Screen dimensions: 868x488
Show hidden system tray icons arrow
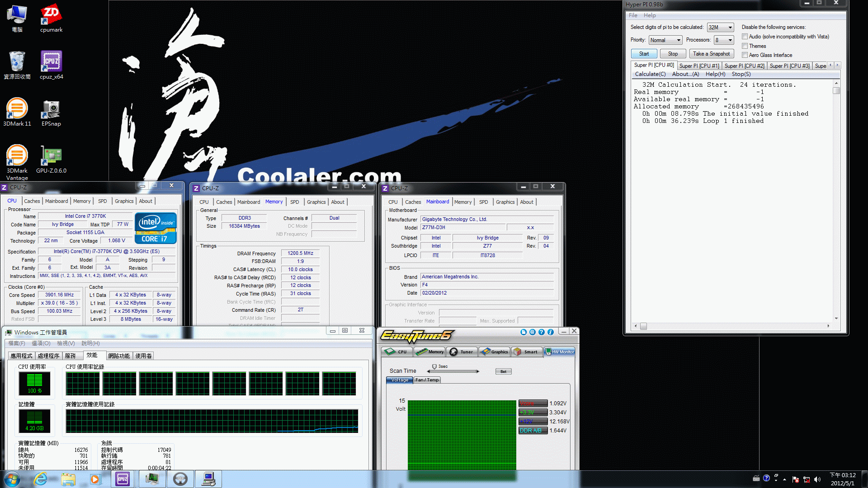(784, 479)
